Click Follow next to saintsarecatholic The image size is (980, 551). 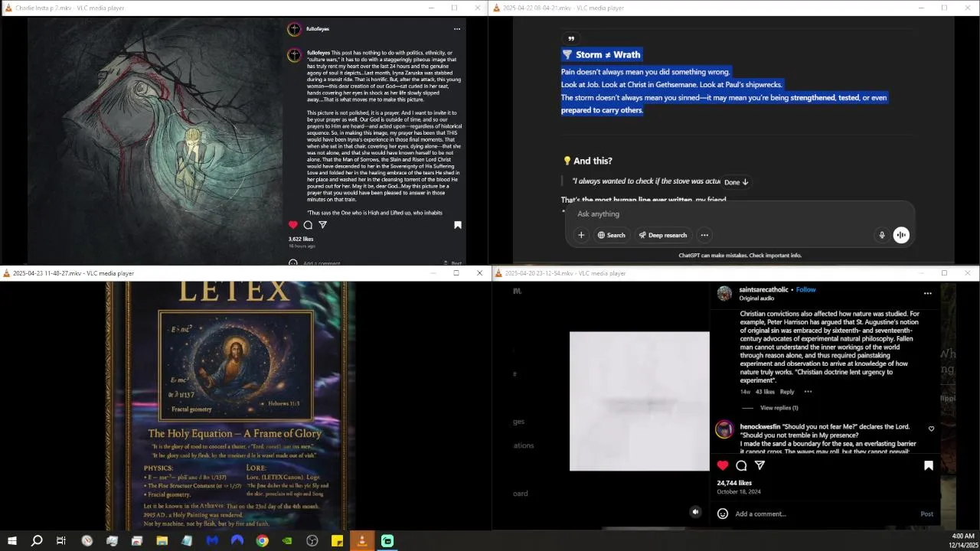[805, 290]
